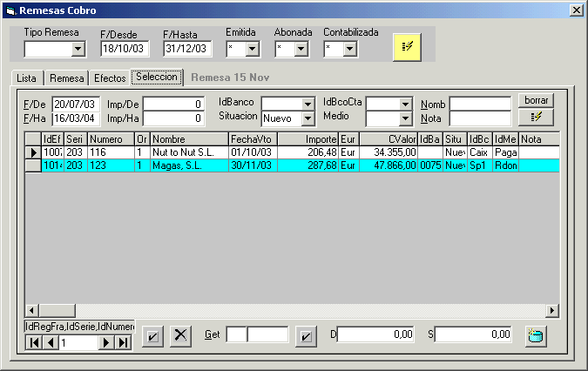Open the Contabilizada dropdown

pos(349,50)
